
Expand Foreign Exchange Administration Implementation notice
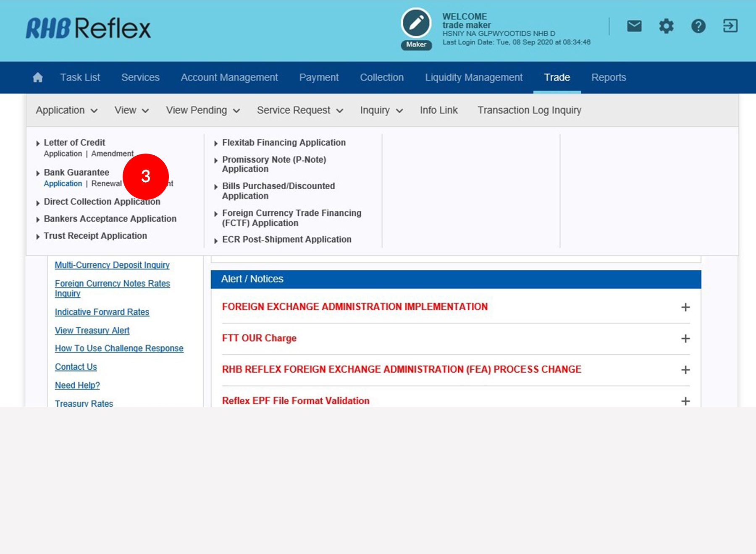coord(685,307)
